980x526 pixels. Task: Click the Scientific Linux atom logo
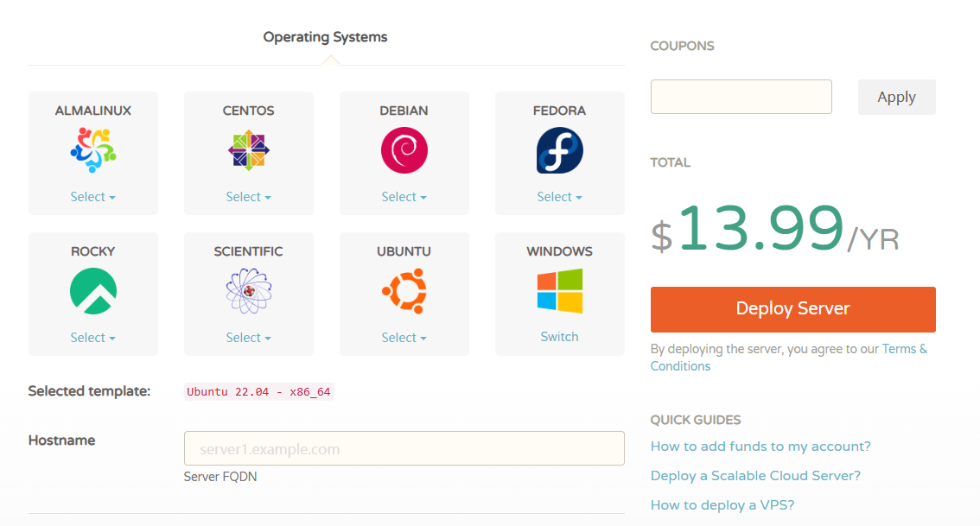(x=249, y=291)
